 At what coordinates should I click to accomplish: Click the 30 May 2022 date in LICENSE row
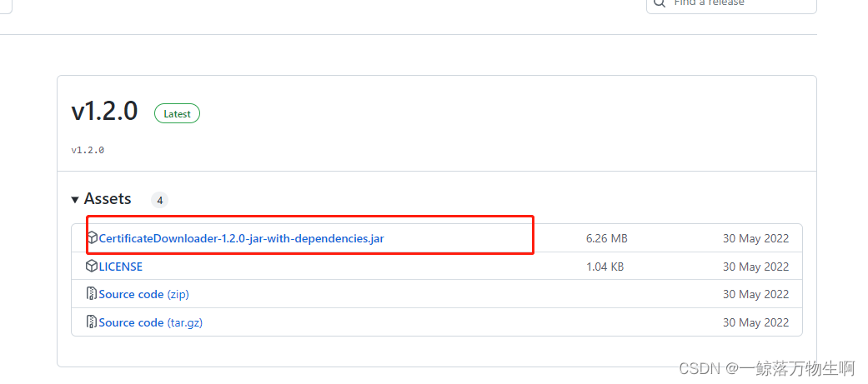755,267
